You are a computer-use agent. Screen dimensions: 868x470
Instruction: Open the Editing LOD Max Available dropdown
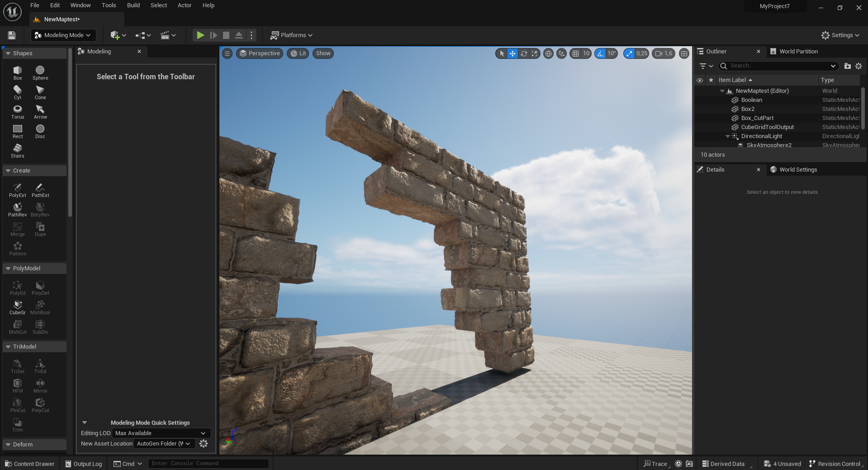161,433
